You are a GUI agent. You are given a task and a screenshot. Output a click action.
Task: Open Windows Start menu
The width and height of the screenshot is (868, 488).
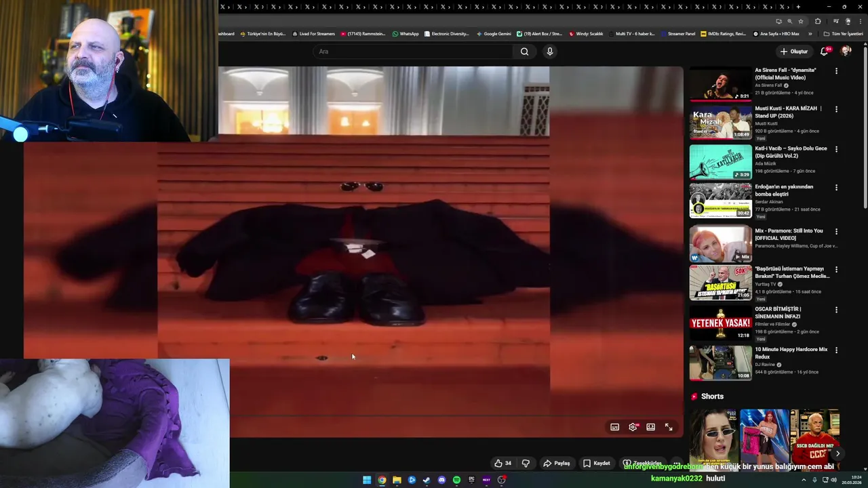click(x=367, y=480)
